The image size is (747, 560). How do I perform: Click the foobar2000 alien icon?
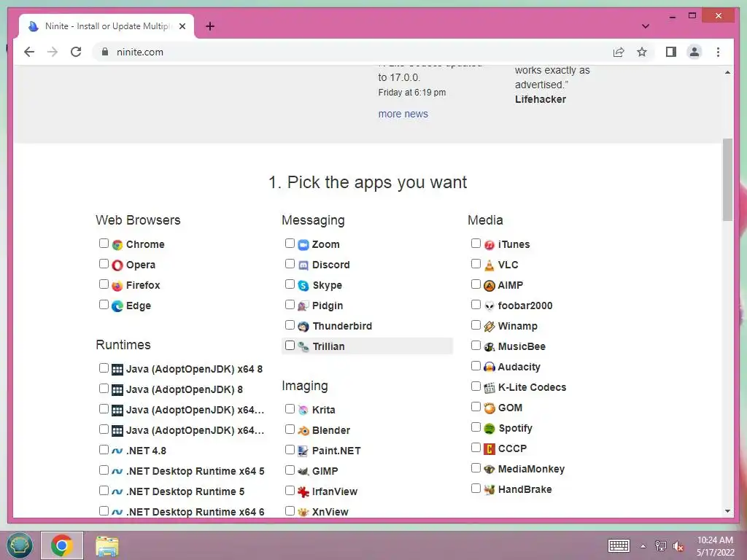point(489,306)
